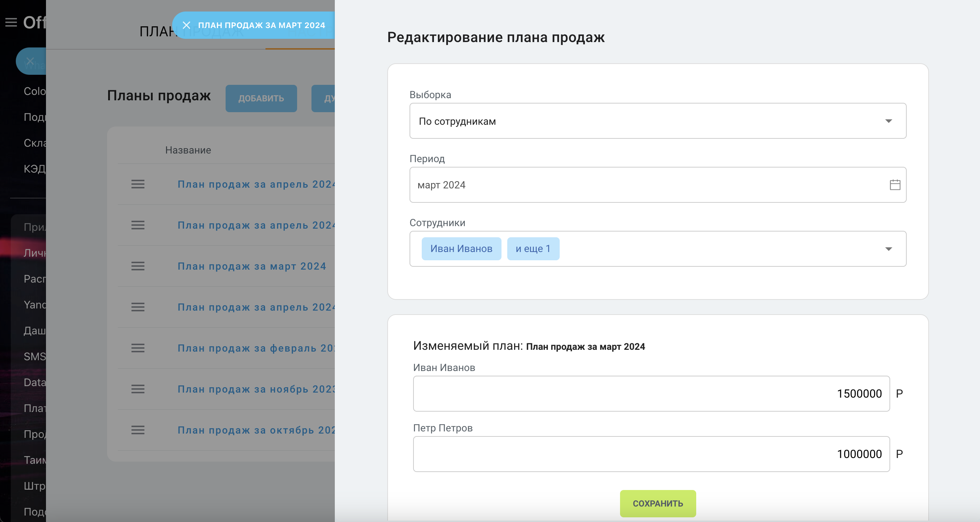
Task: Open План продаж за март 2024 link
Action: tap(252, 266)
